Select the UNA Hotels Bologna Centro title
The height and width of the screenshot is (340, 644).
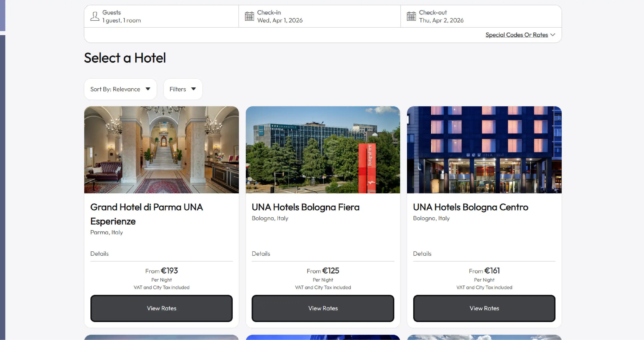pos(470,207)
